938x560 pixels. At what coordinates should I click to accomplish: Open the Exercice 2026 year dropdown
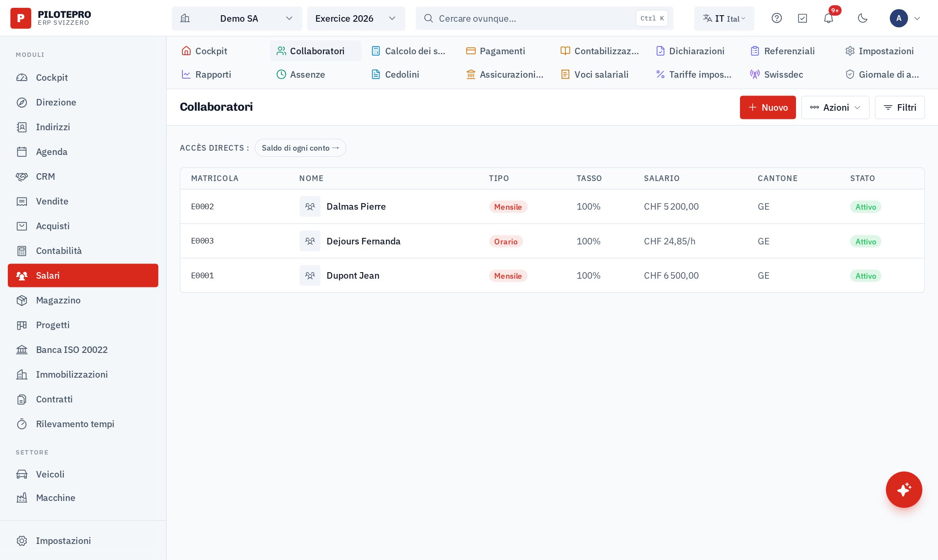(356, 18)
